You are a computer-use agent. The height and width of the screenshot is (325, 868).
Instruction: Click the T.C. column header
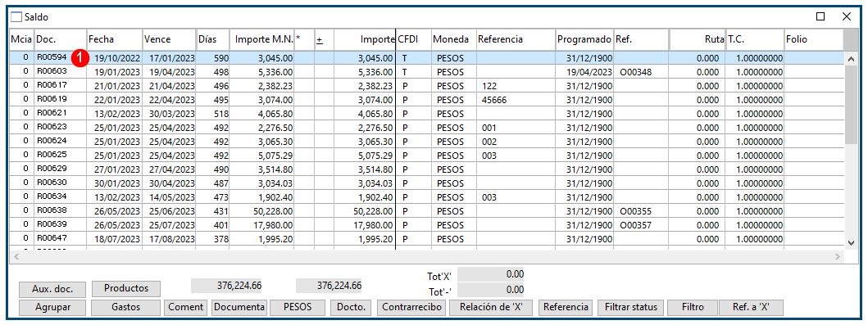click(x=755, y=39)
